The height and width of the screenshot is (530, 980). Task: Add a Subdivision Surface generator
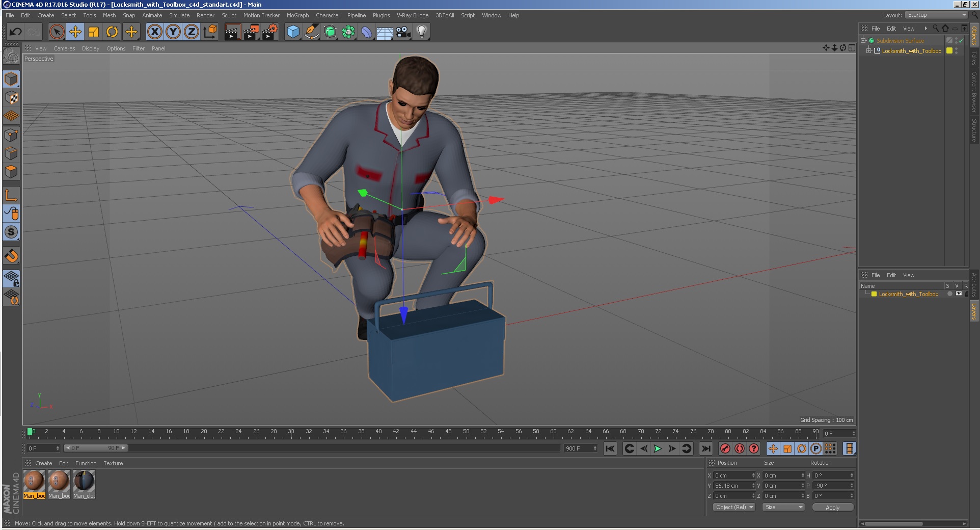(330, 32)
